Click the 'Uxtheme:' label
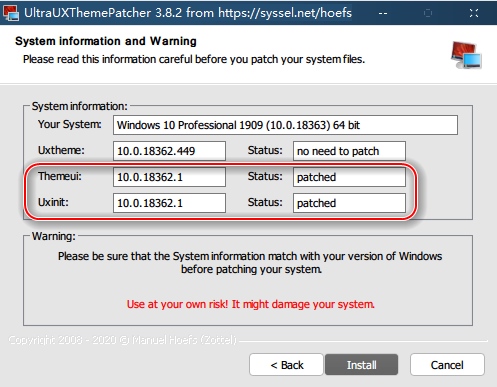The image size is (497, 387). [x=61, y=150]
